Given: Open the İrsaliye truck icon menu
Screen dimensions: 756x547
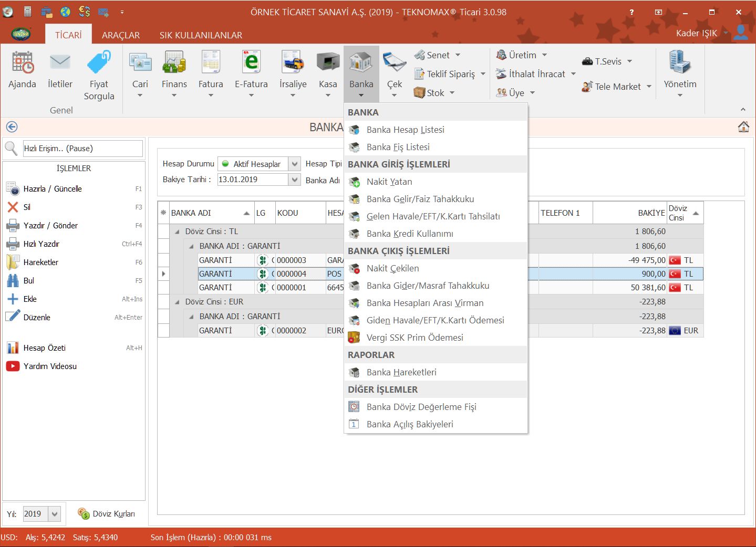Looking at the screenshot, I should (x=293, y=74).
